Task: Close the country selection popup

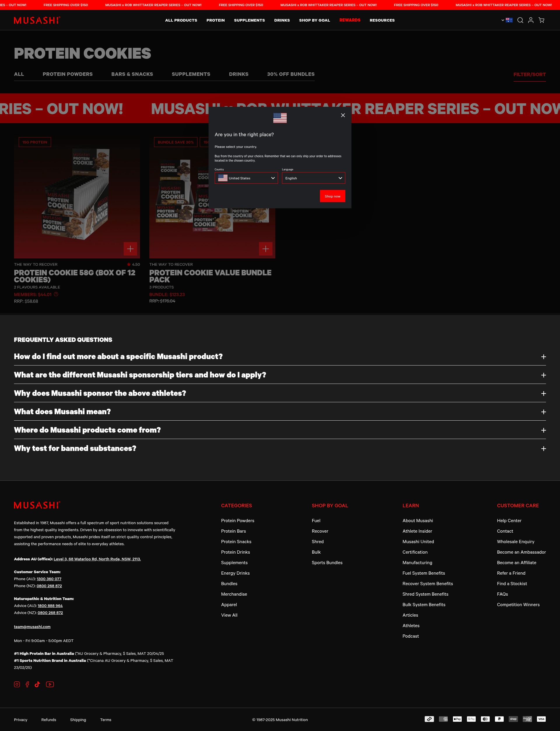Action: coord(343,115)
